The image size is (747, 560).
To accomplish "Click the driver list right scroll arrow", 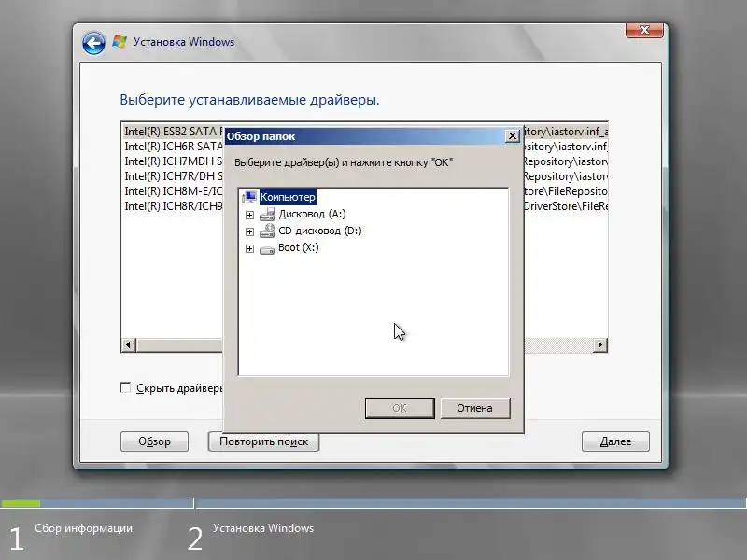I will pos(600,344).
